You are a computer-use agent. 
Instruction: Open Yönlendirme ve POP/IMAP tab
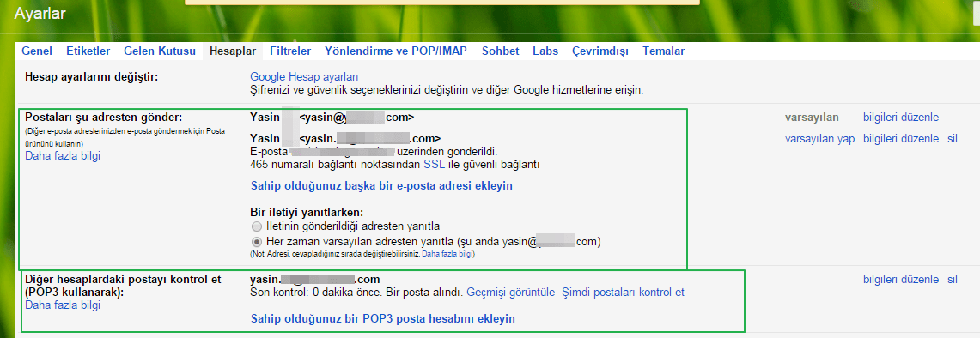coord(396,51)
